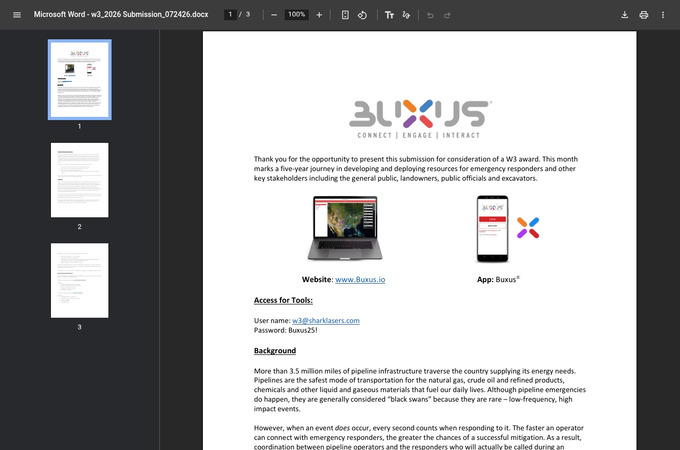The height and width of the screenshot is (450, 680).
Task: Select the add text annotation tool
Action: [389, 15]
